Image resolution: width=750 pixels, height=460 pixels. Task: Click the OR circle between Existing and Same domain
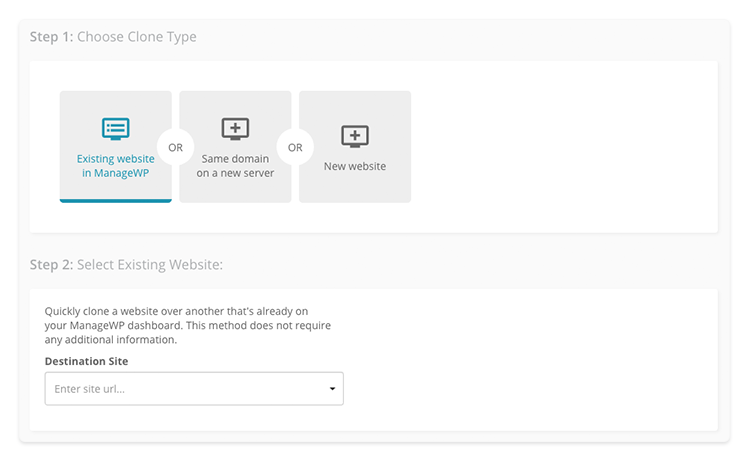coord(176,147)
